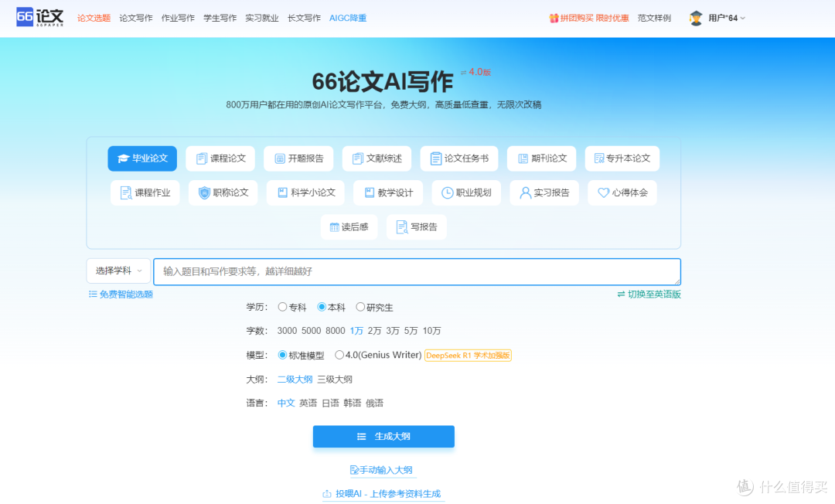
Task: Select the 读后感 calendar icon
Action: (x=334, y=227)
